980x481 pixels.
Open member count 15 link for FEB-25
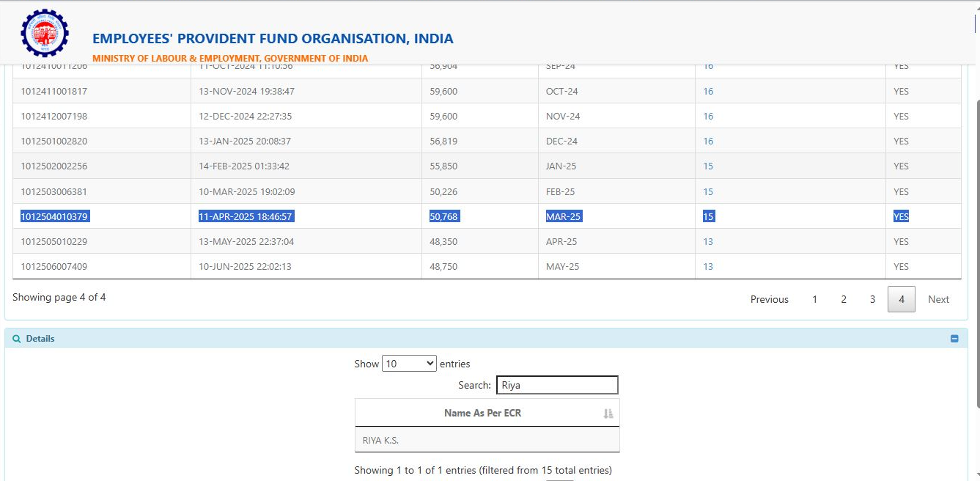tap(708, 192)
